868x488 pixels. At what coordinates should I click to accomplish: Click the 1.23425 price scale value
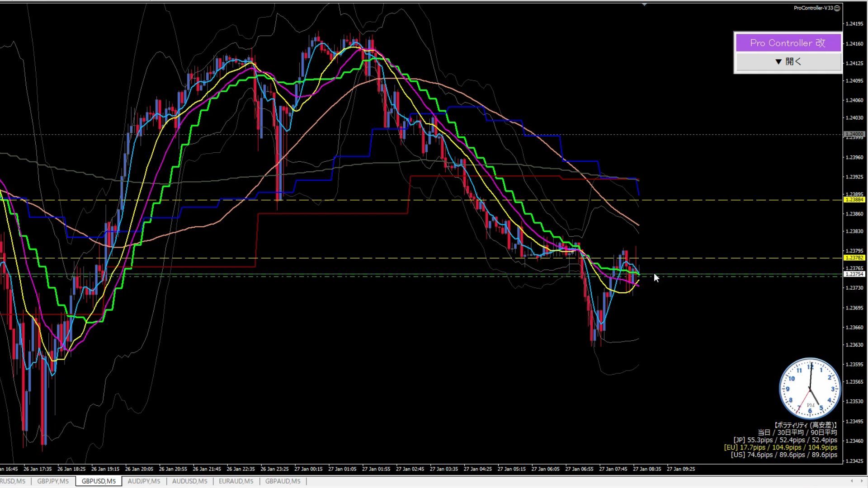(854, 461)
